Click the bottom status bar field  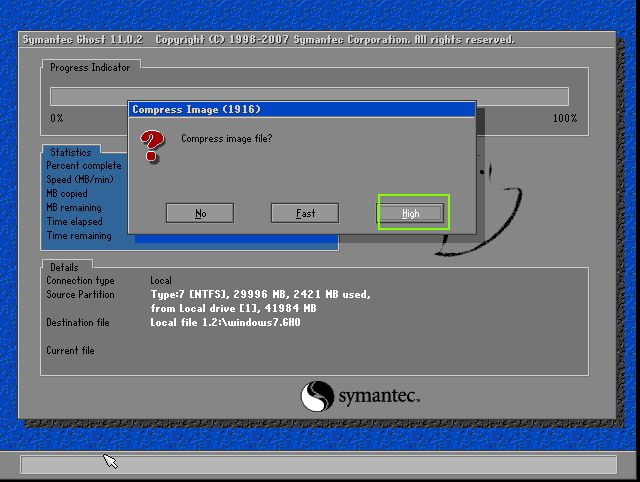click(x=318, y=465)
